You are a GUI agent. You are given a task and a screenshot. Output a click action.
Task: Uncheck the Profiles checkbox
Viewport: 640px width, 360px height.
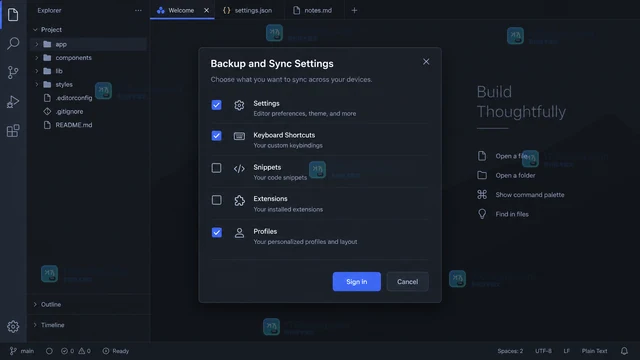coord(217,232)
